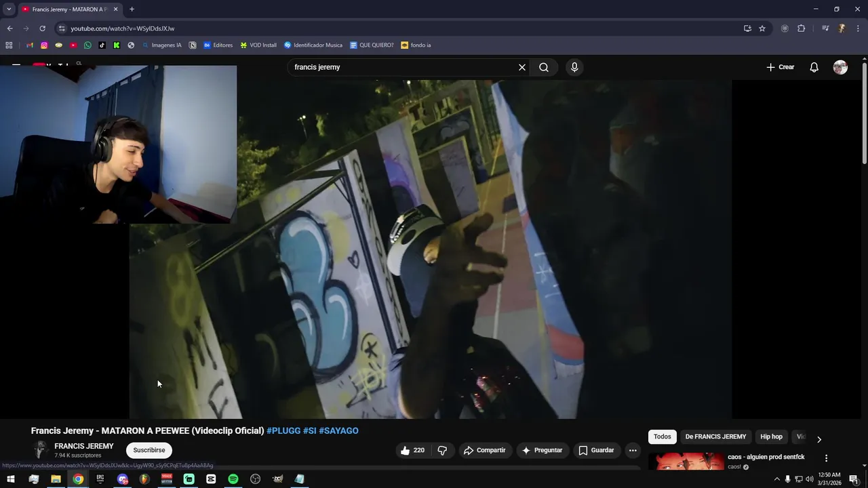868x488 pixels.
Task: Open the Kick bookmark icon
Action: (117, 45)
